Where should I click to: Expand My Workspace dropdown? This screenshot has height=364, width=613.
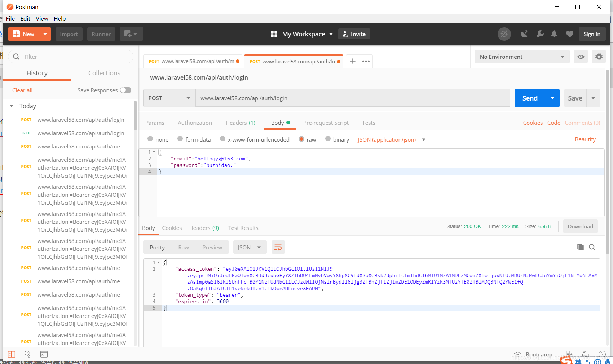click(331, 34)
